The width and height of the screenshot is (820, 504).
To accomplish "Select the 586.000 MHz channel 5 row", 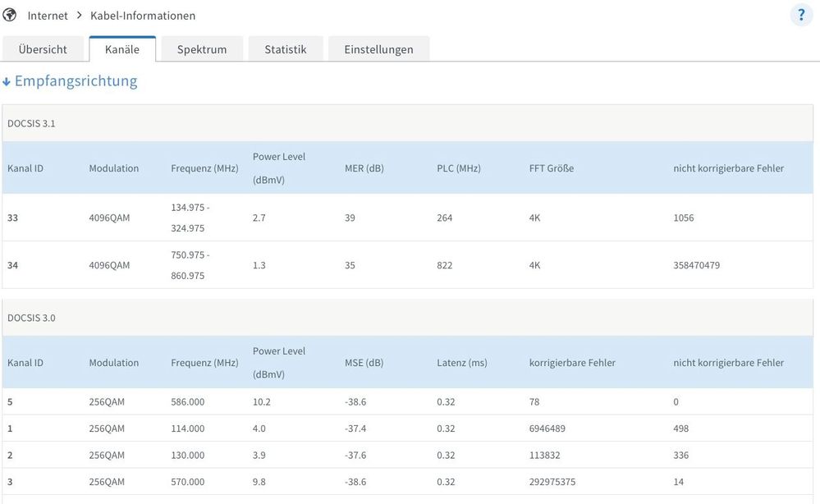I will 188,402.
